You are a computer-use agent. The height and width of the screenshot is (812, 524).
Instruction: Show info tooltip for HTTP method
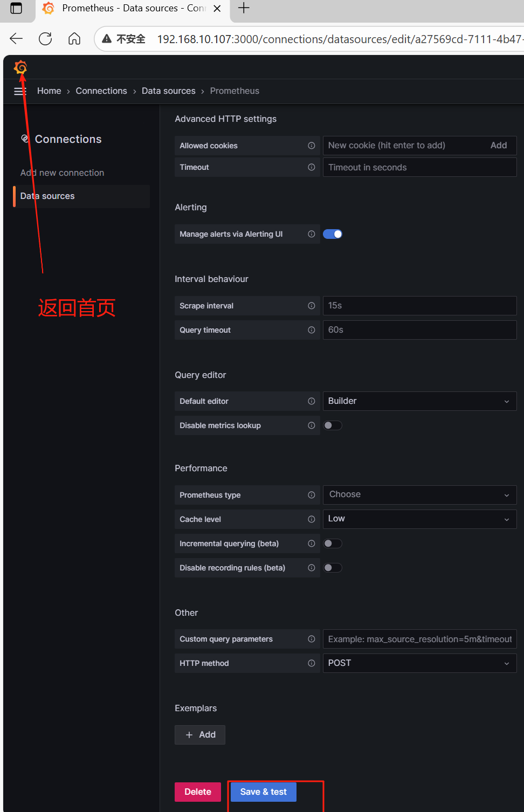coord(312,663)
